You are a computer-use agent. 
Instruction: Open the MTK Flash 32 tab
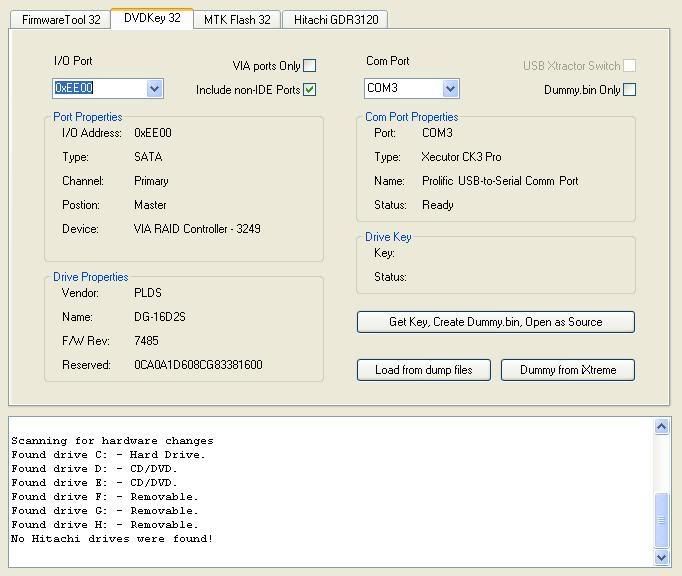click(237, 20)
